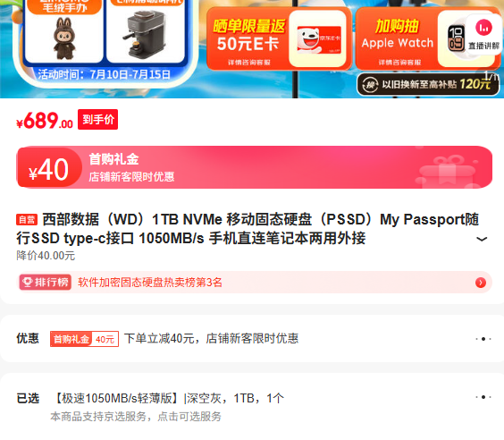
Task: Click the 到手价 price tag
Action: coord(97,120)
